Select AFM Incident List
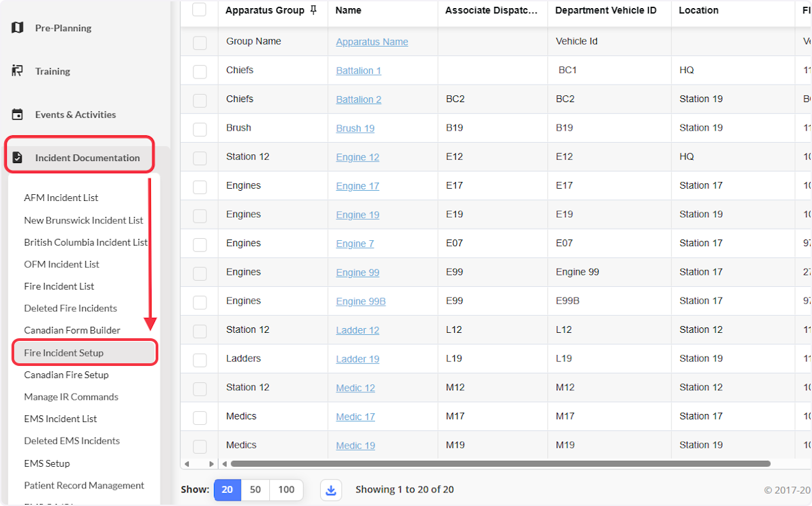This screenshot has width=812, height=506. click(61, 198)
